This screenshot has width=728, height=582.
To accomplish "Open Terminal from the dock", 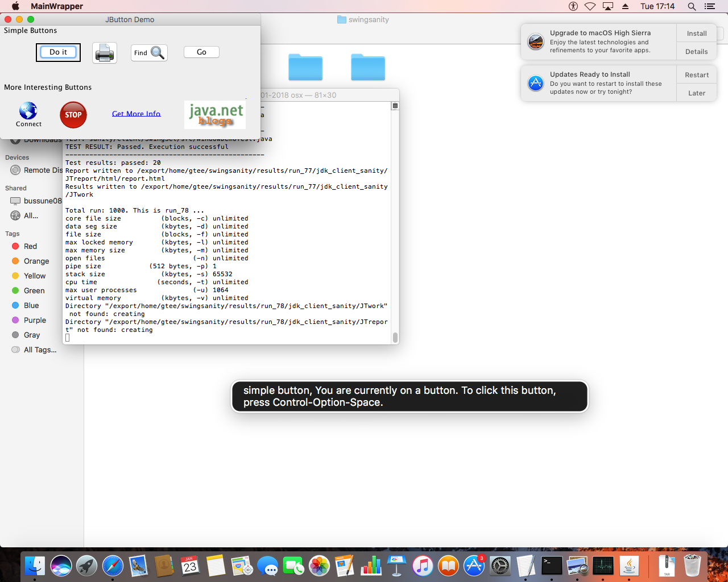I will pos(551,566).
